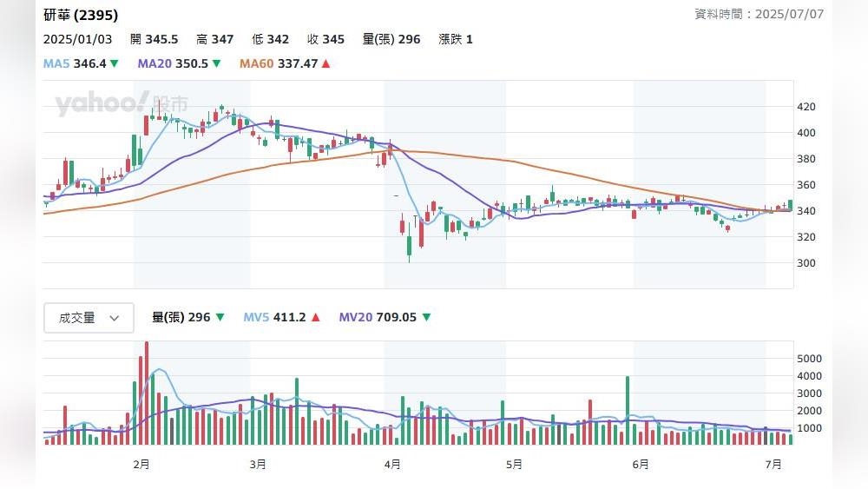Screen dimensions: 868x489
Task: Click the 研華 (2395) stock title
Action: [81, 15]
